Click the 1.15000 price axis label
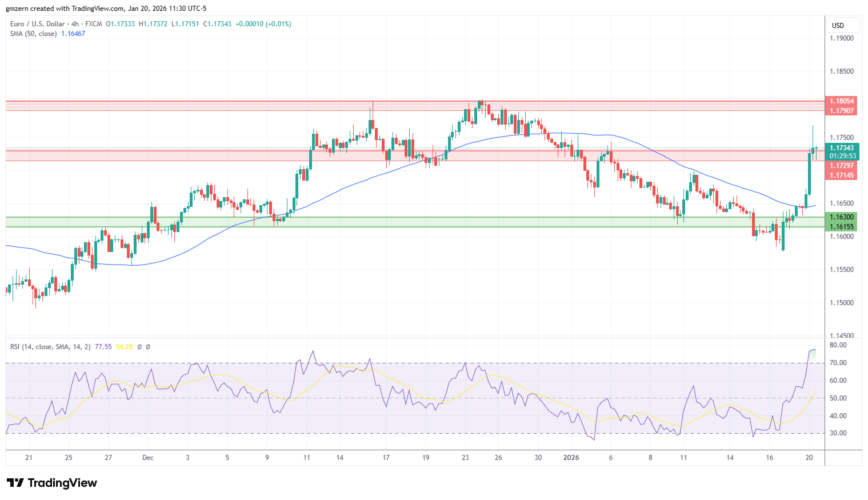This screenshot has width=868, height=500. (842, 303)
